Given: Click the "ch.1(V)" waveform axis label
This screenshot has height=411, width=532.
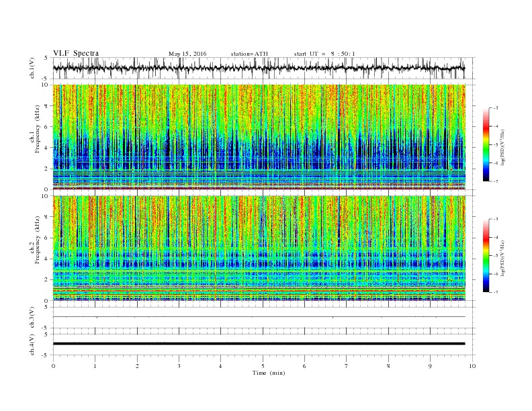Looking at the screenshot, I should (32, 68).
